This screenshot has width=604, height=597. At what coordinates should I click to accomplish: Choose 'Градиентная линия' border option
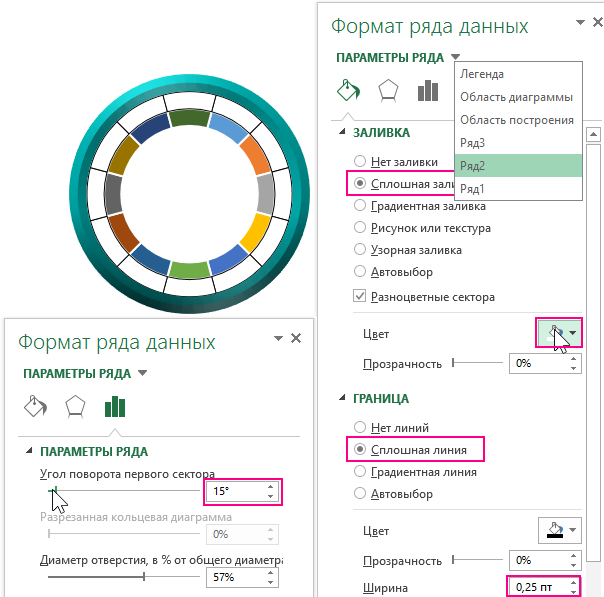click(x=359, y=472)
